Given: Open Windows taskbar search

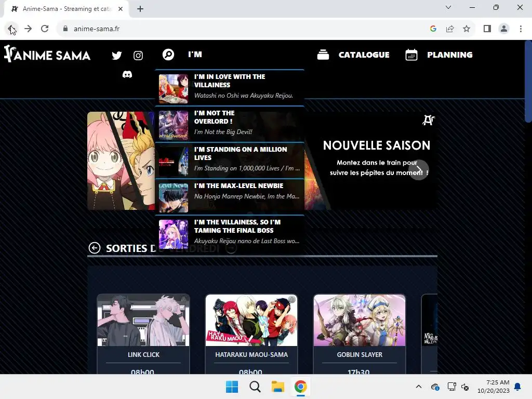Looking at the screenshot, I should (255, 387).
